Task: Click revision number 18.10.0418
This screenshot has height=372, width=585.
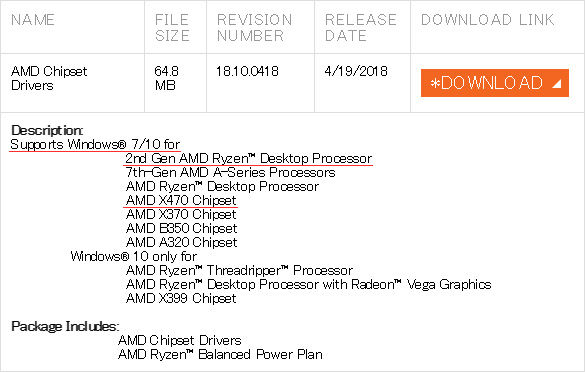Action: pyautogui.click(x=247, y=71)
